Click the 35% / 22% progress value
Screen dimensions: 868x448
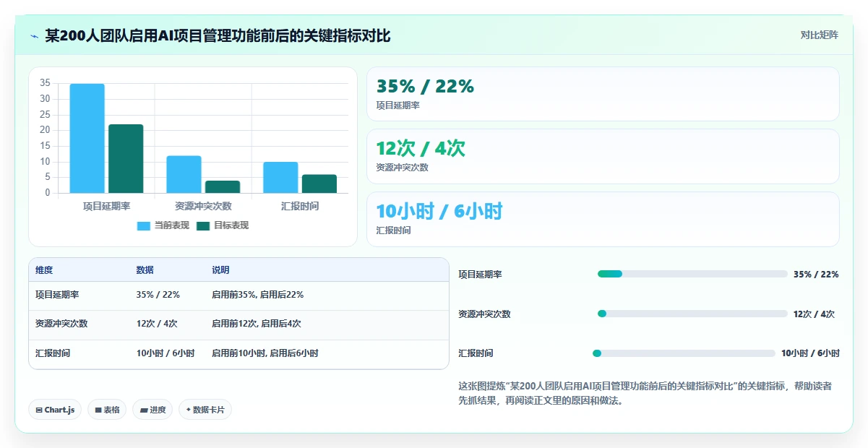pyautogui.click(x=816, y=275)
